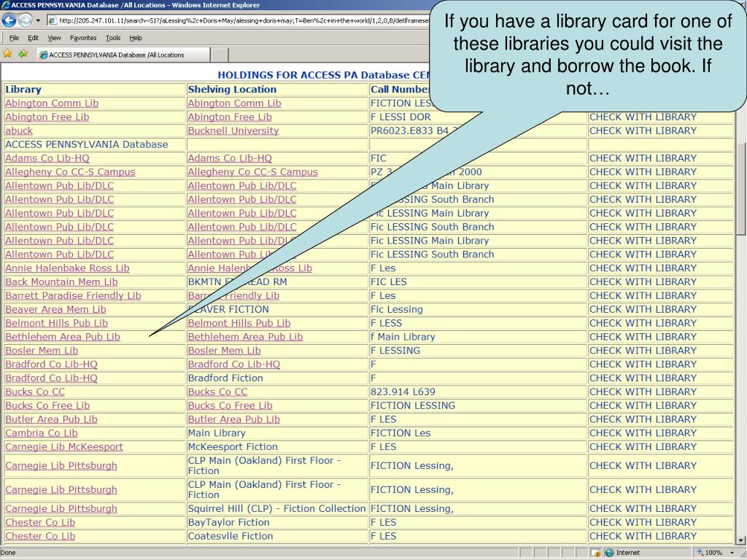The width and height of the screenshot is (747, 560).
Task: Click the Forward navigation arrow button
Action: 26,20
